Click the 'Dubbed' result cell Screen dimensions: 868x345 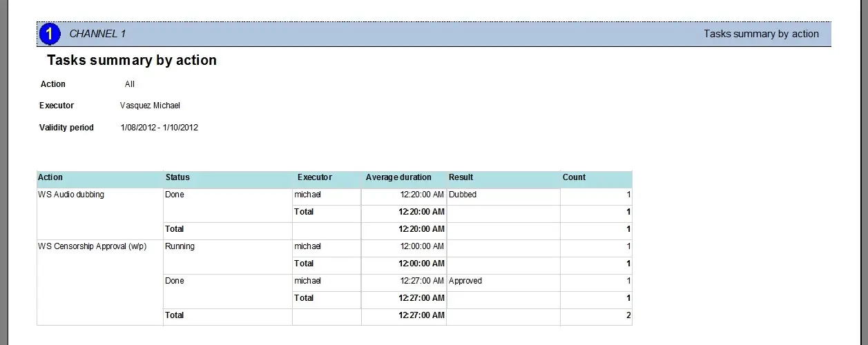coord(463,195)
